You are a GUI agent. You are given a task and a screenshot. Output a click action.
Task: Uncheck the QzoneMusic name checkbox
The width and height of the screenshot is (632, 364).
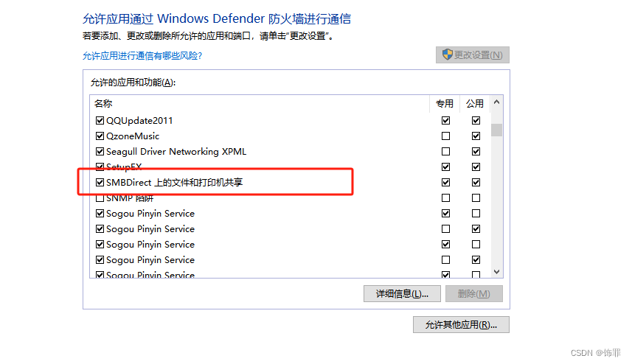click(x=100, y=136)
